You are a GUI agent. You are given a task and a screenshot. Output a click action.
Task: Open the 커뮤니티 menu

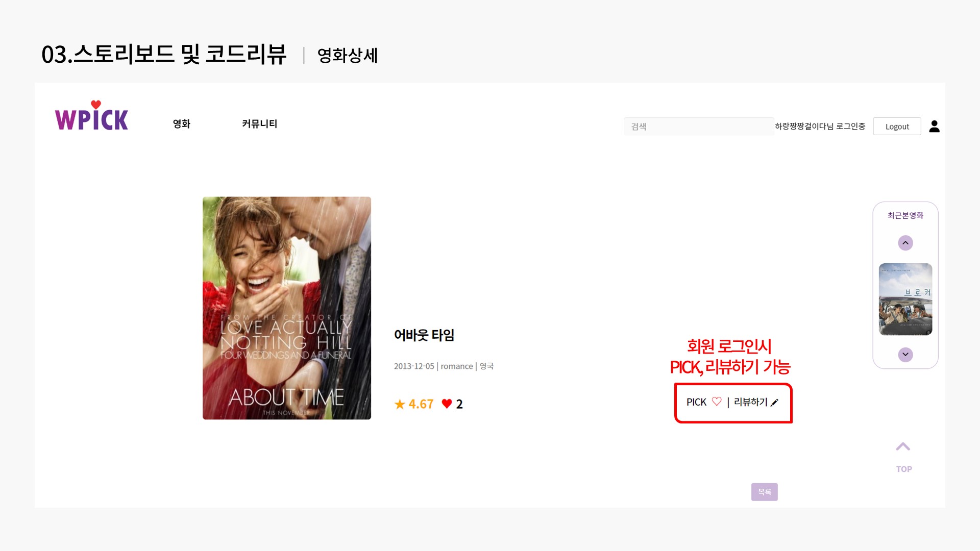(259, 123)
